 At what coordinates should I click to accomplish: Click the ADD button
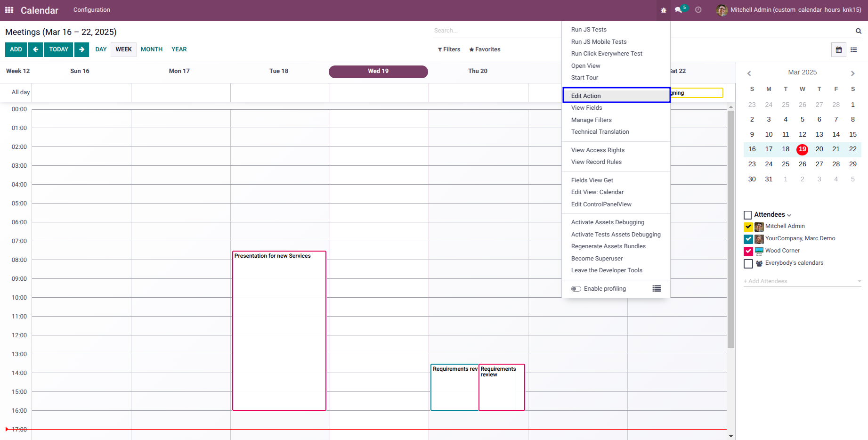pyautogui.click(x=16, y=49)
